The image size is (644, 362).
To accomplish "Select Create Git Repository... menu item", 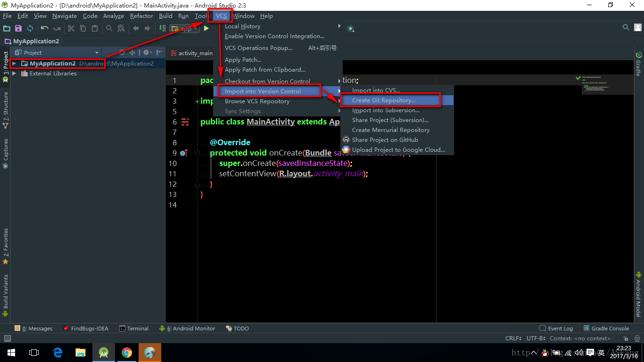I will pos(397,100).
